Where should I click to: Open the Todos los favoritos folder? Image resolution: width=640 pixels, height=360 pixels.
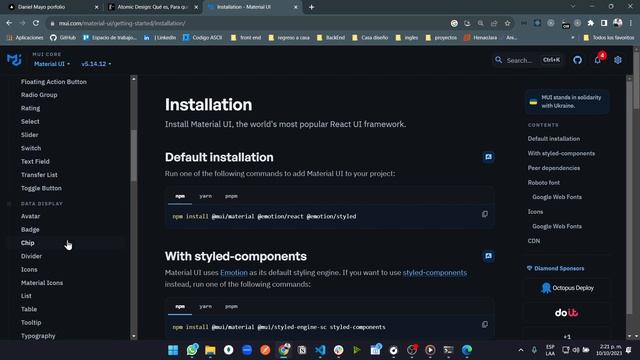609,38
